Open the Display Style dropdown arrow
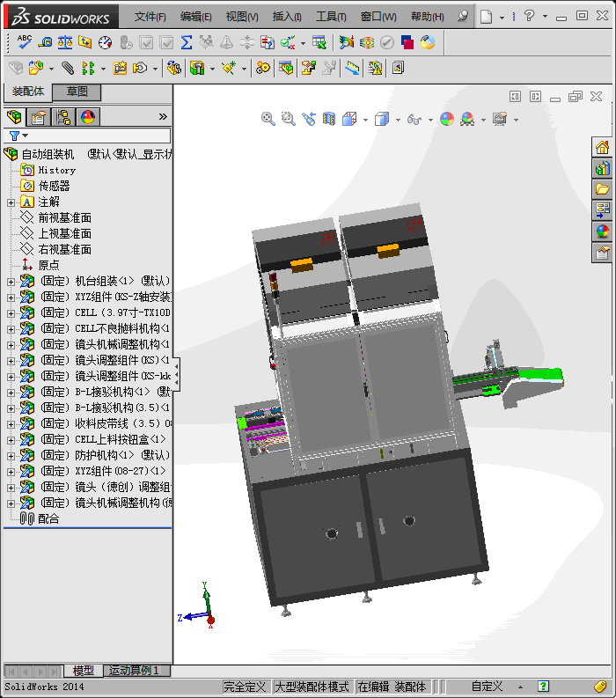 click(398, 120)
